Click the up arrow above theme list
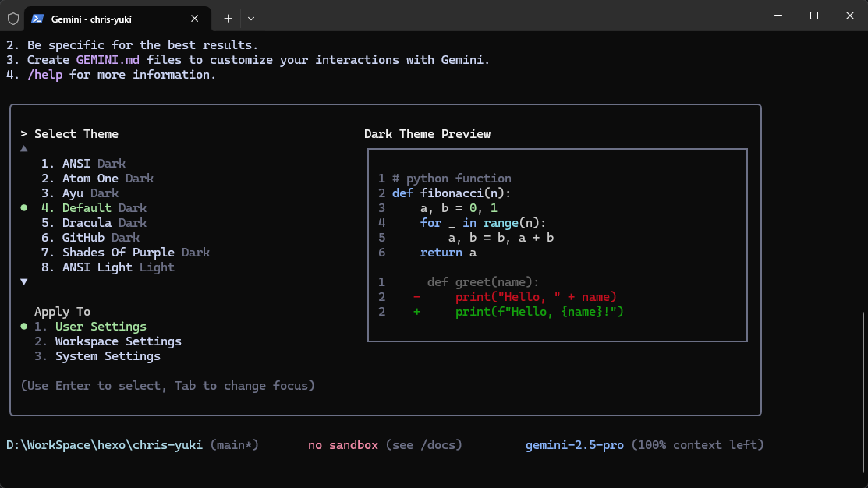 [x=24, y=148]
